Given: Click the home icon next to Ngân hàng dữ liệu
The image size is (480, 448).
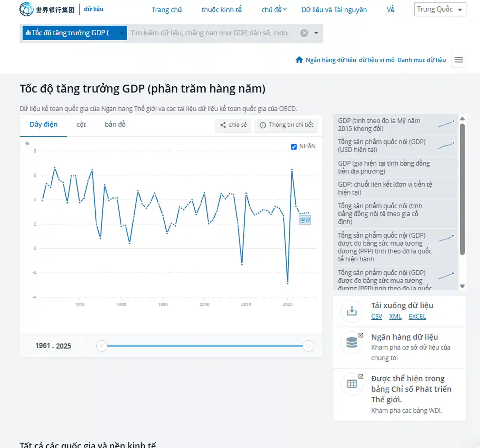Looking at the screenshot, I should 299,60.
